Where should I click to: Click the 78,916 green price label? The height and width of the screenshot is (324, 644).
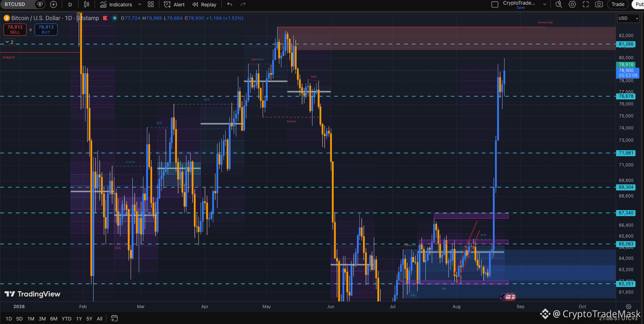tap(626, 65)
